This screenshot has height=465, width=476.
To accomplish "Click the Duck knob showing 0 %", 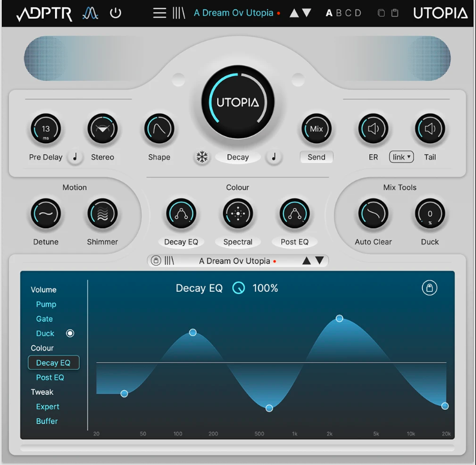I will pyautogui.click(x=430, y=214).
